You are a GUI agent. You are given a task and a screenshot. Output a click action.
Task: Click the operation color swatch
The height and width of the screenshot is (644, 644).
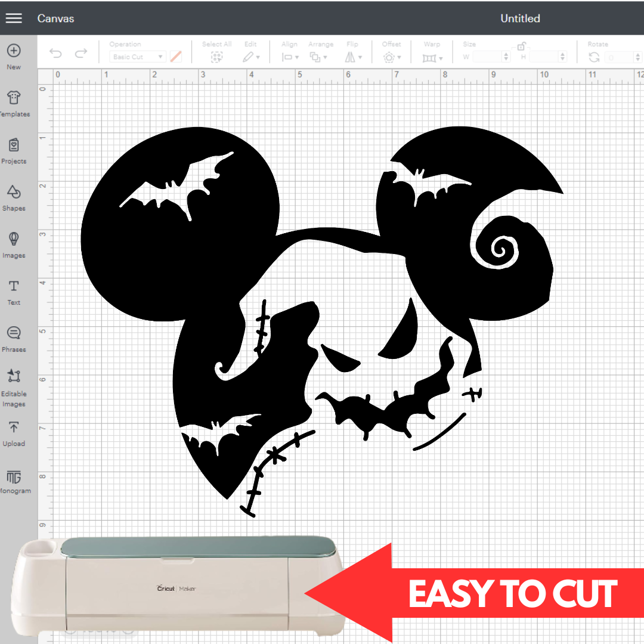pyautogui.click(x=176, y=57)
